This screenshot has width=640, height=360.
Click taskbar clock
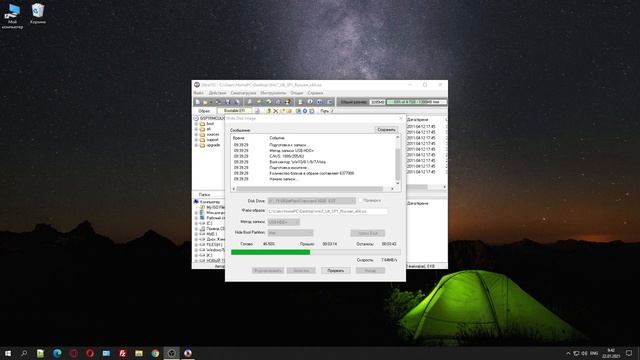[611, 353]
